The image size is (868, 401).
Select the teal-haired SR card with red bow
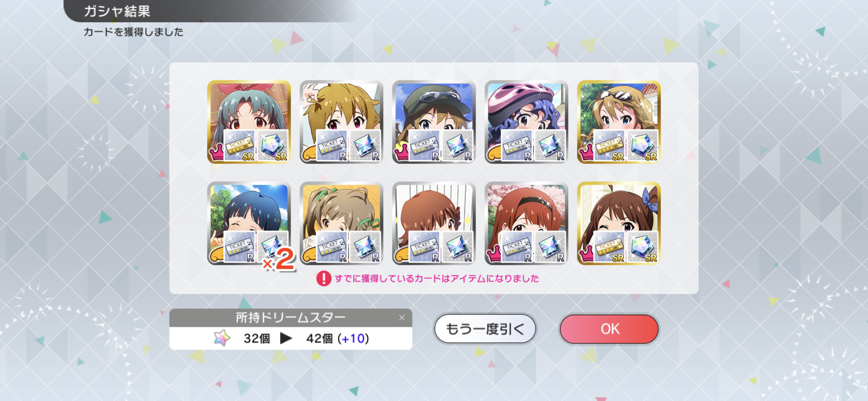249,122
